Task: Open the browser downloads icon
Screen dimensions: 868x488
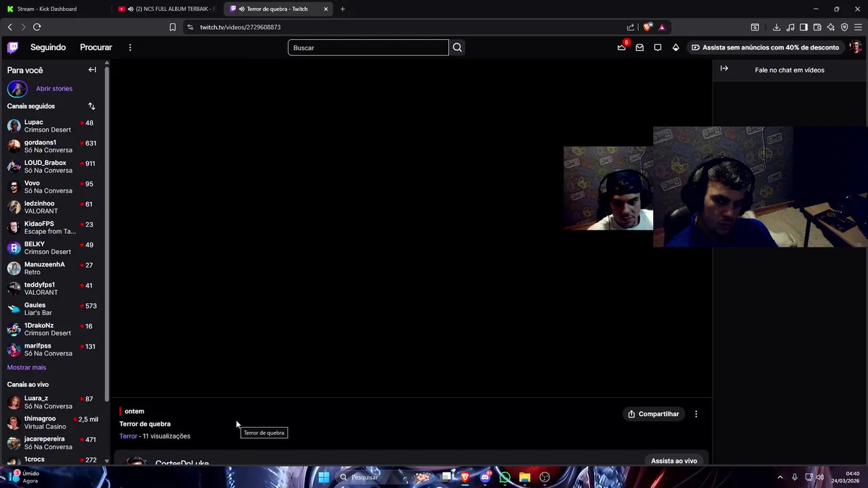Action: tap(776, 27)
